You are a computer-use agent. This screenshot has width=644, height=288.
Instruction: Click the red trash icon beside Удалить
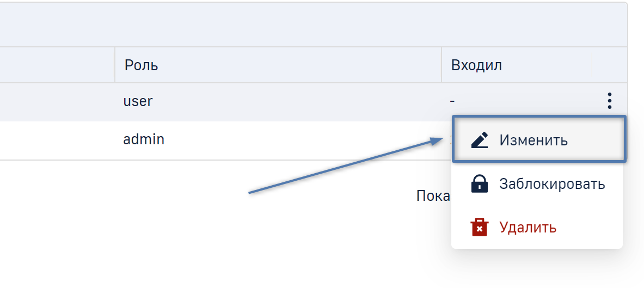480,227
